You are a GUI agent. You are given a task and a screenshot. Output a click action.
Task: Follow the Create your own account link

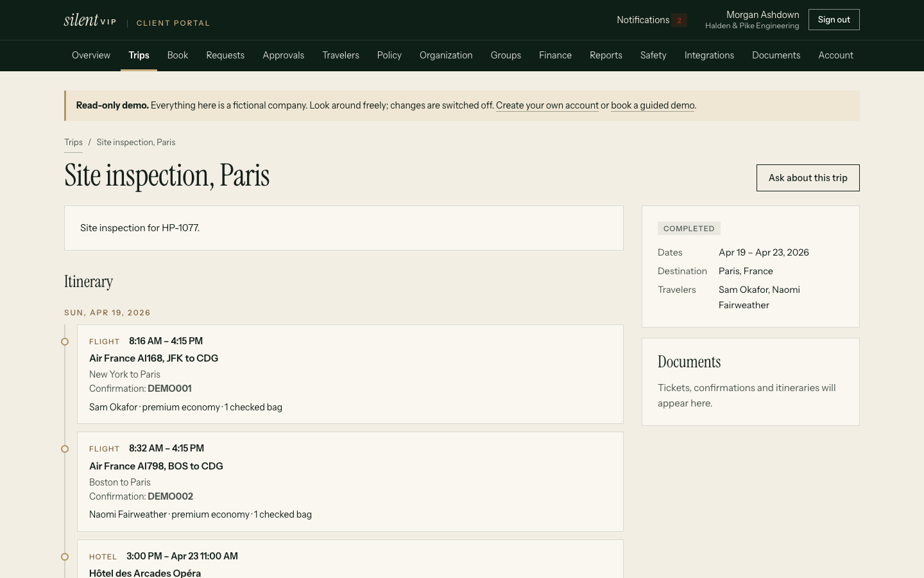(x=547, y=105)
